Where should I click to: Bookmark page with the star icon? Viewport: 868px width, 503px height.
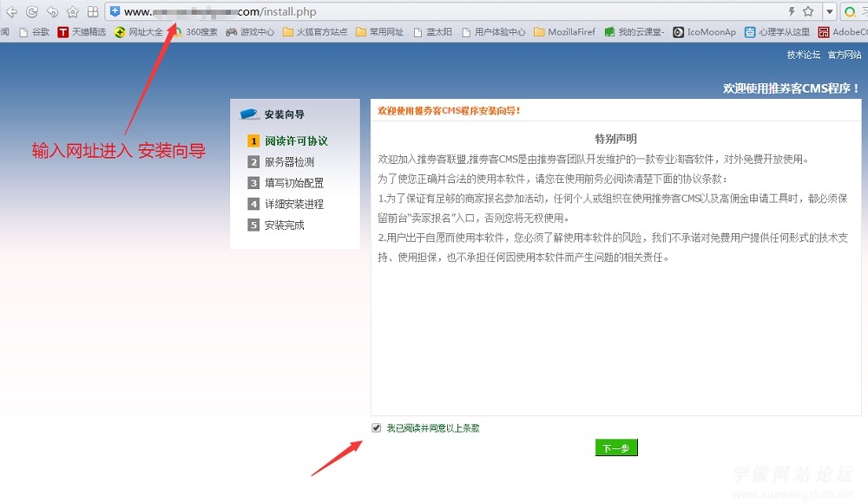coord(808,12)
